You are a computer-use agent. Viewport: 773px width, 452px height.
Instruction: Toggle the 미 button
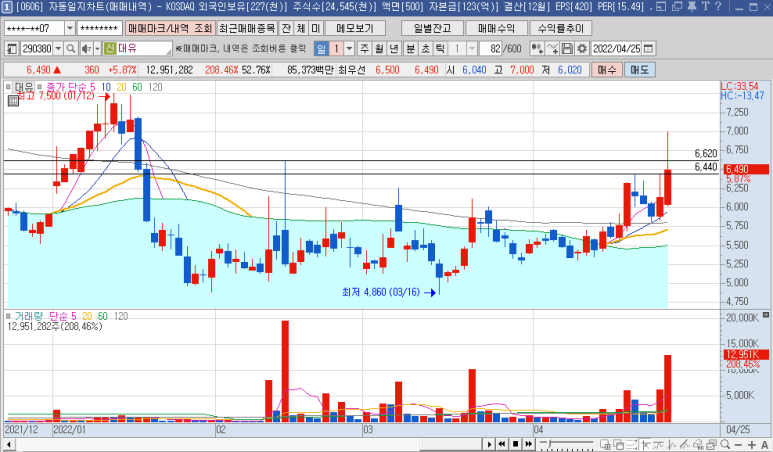coord(316,28)
